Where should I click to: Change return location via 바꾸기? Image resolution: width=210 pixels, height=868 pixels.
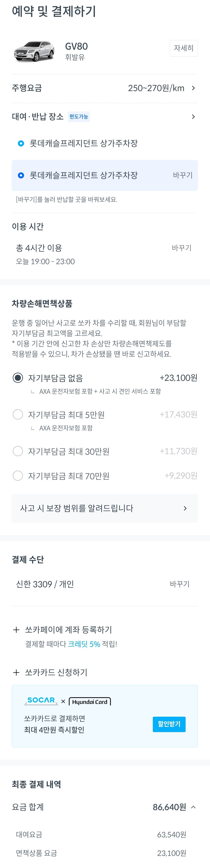point(182,175)
